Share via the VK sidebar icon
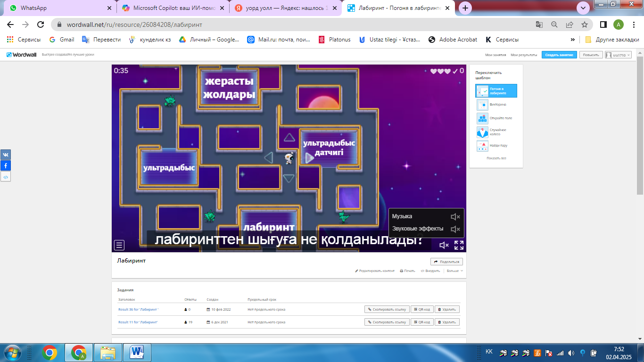 6,155
